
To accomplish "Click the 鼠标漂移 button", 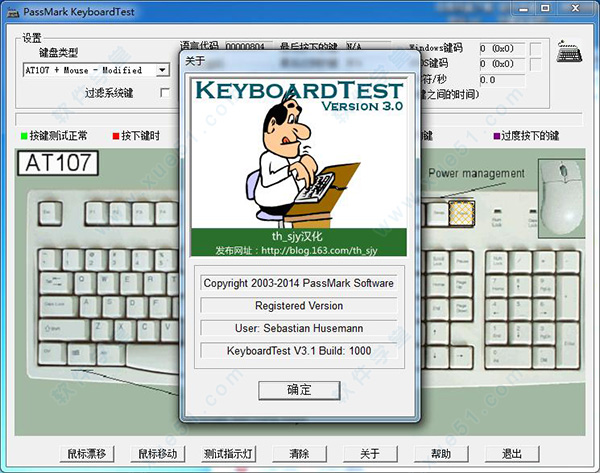I will click(x=87, y=454).
